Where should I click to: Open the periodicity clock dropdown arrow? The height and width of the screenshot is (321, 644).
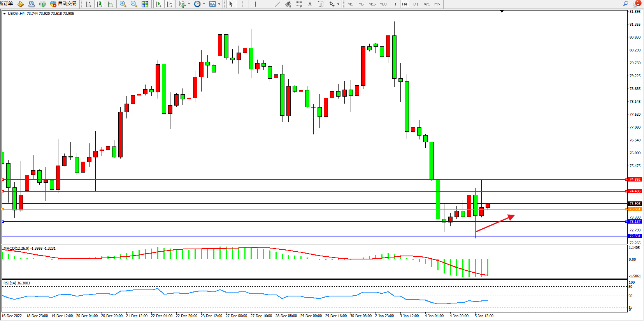pyautogui.click(x=204, y=4)
